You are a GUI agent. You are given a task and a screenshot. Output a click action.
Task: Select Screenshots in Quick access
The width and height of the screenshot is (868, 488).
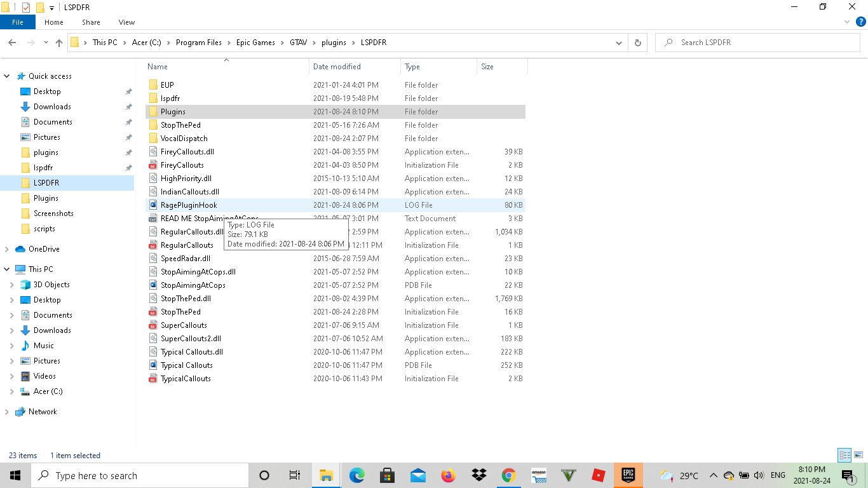(x=53, y=213)
